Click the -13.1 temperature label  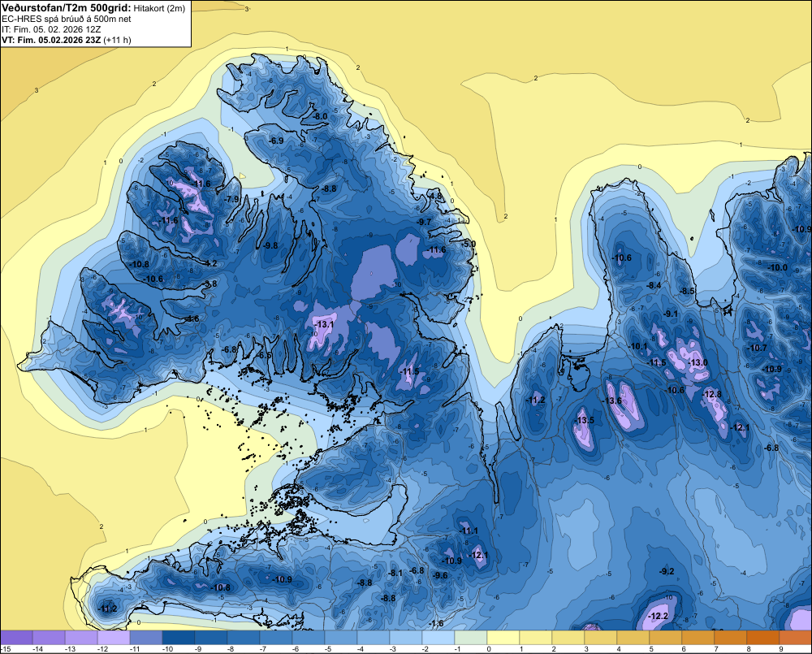[x=324, y=324]
